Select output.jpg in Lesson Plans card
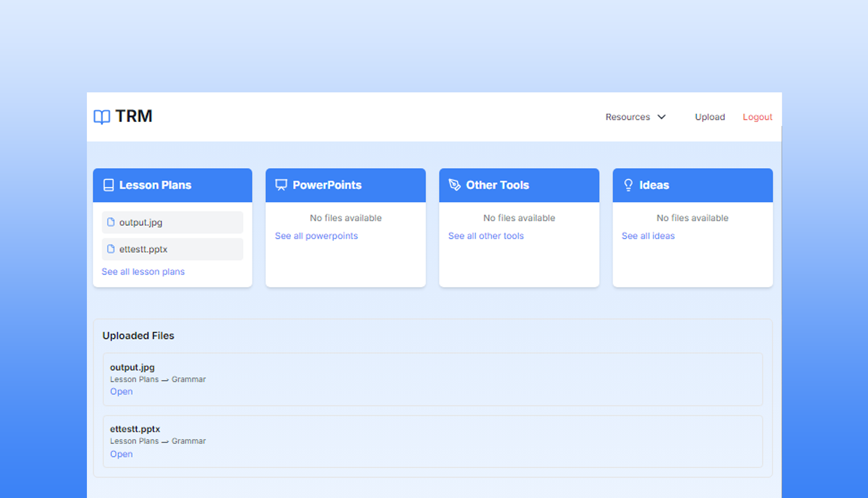 [141, 222]
